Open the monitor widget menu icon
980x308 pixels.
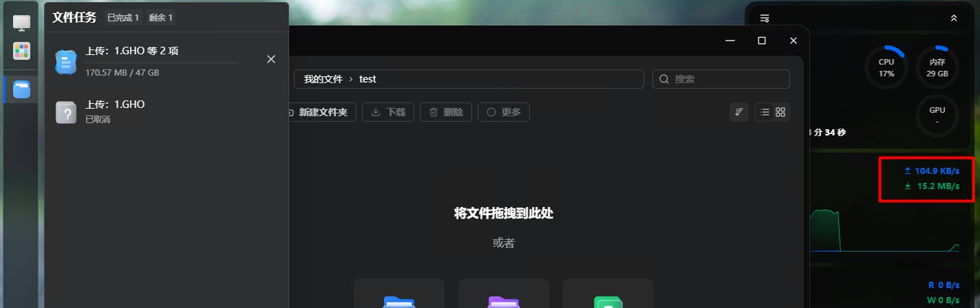pos(765,18)
